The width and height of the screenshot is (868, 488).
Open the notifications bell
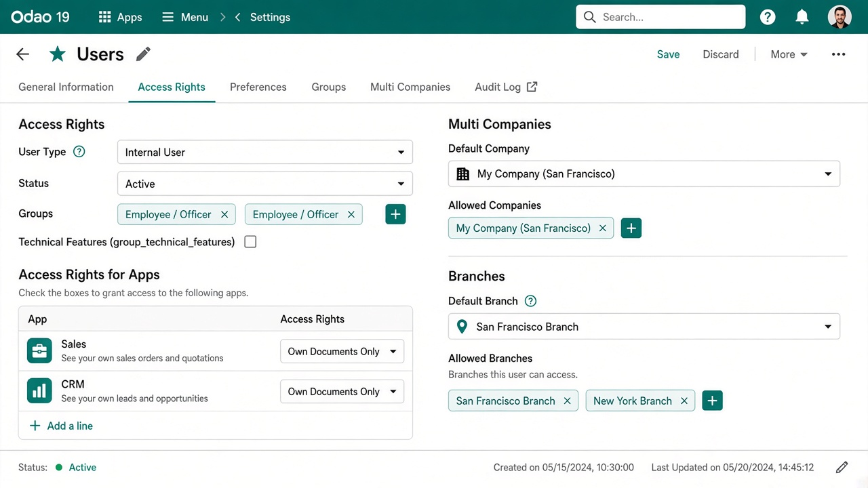point(802,17)
